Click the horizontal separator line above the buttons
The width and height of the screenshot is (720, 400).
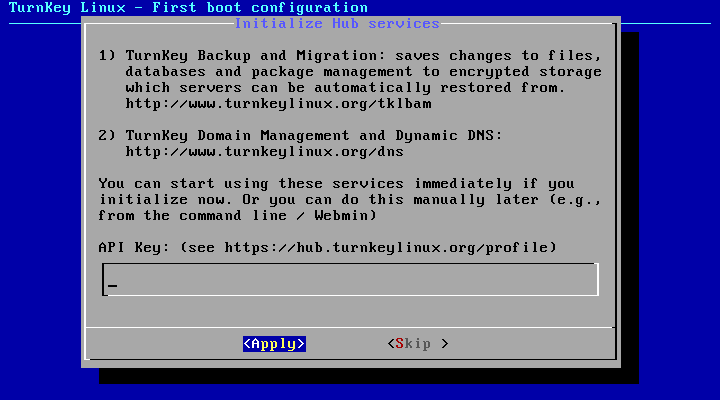tap(350, 327)
